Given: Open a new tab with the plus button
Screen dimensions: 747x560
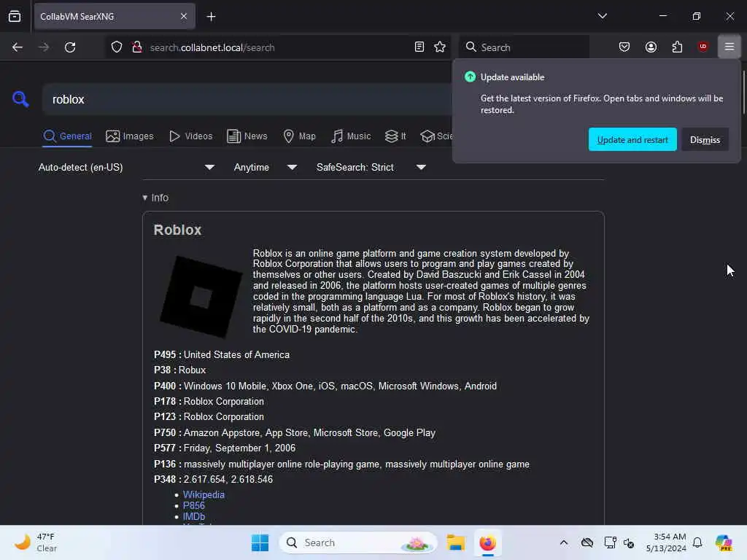Looking at the screenshot, I should click(x=211, y=17).
